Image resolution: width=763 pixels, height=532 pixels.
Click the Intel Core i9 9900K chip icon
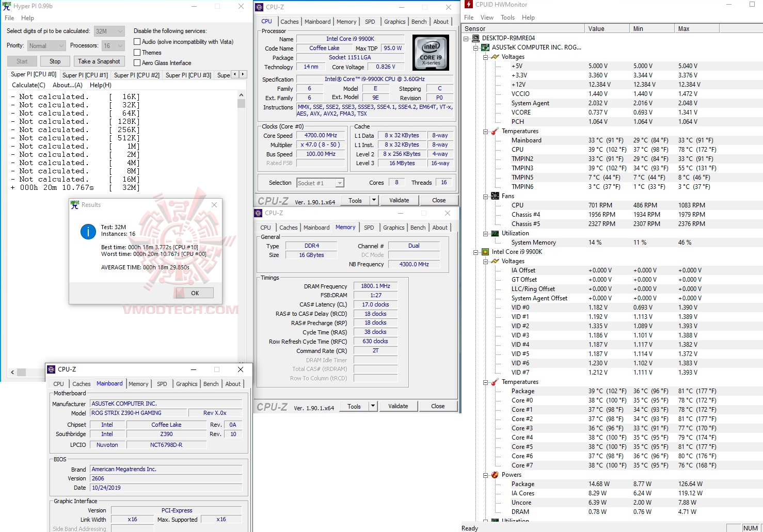485,252
